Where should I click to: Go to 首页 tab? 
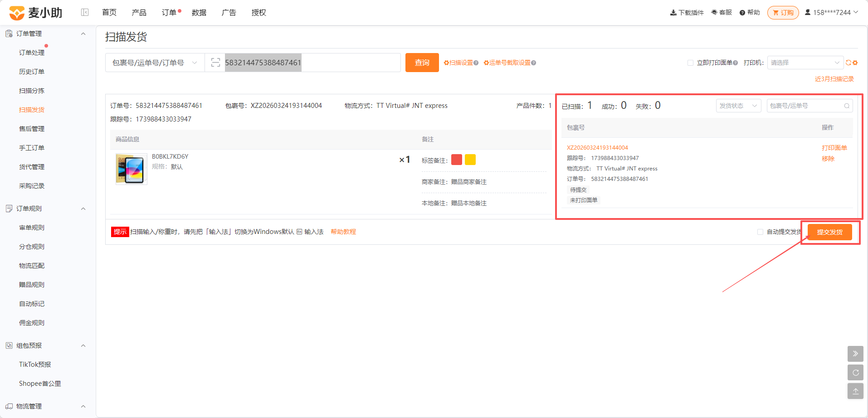pyautogui.click(x=109, y=12)
